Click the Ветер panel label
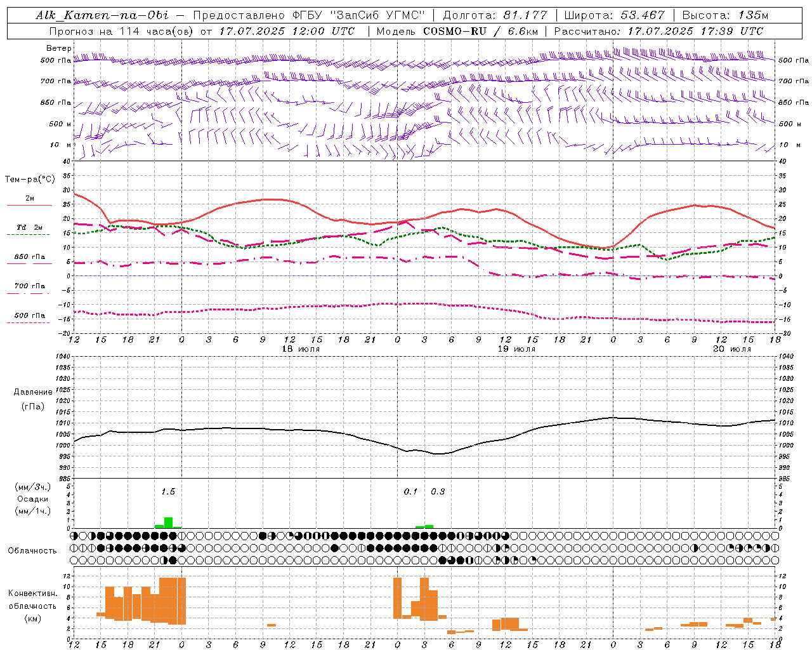 point(59,48)
